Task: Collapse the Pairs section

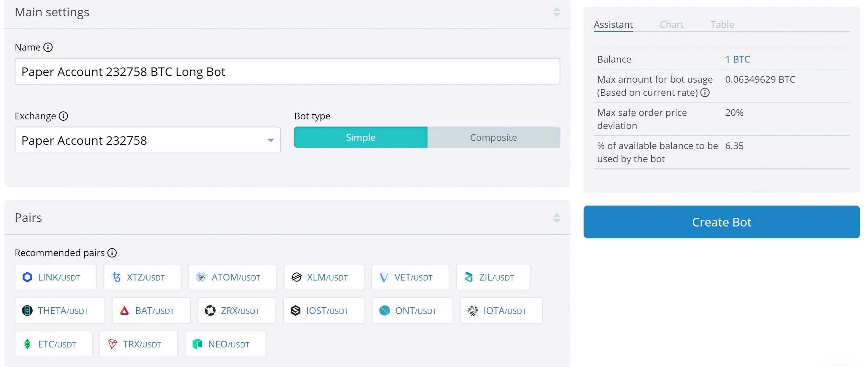Action: 556,218
